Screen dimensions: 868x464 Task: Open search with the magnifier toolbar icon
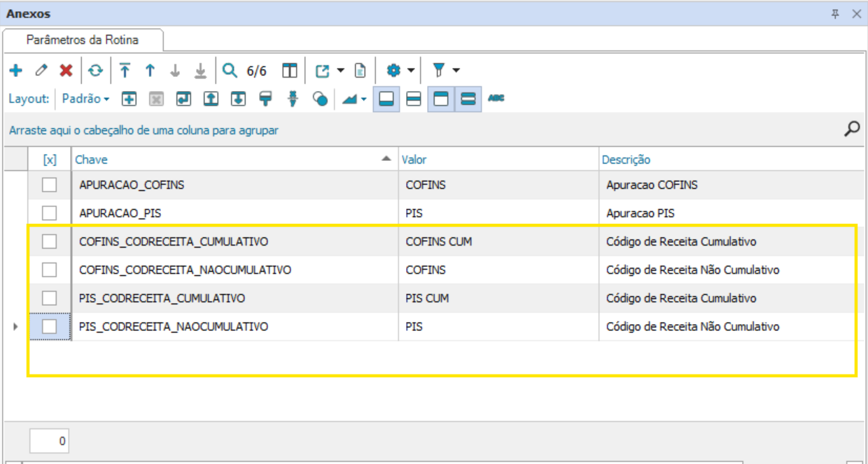pos(230,70)
